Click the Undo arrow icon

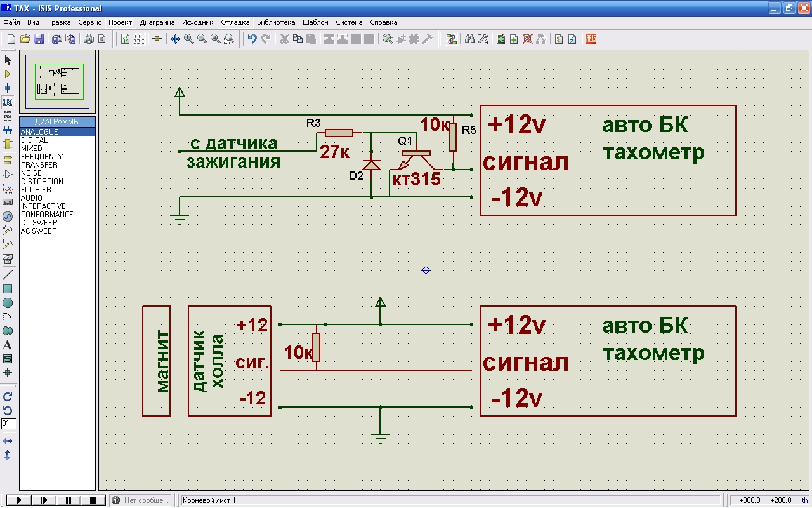[252, 39]
